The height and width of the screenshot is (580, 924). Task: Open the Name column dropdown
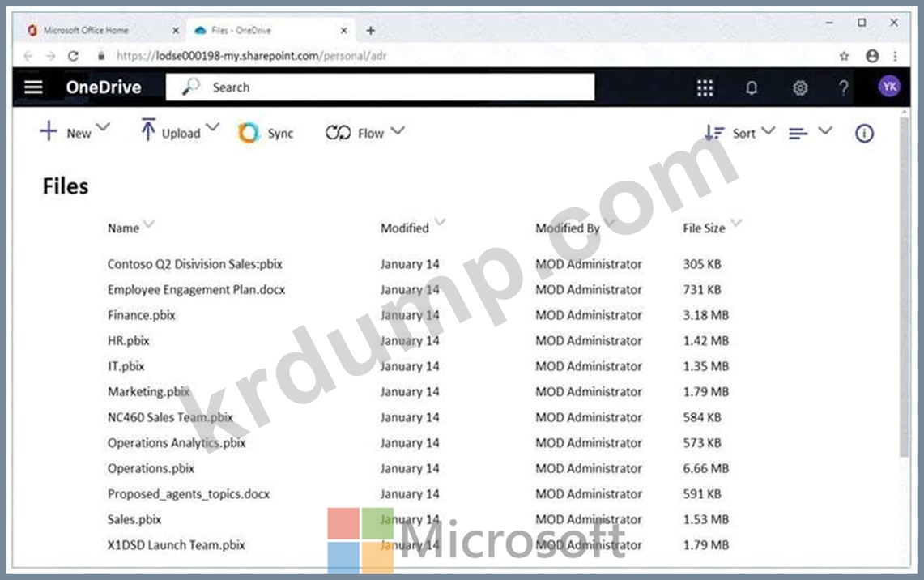click(149, 224)
